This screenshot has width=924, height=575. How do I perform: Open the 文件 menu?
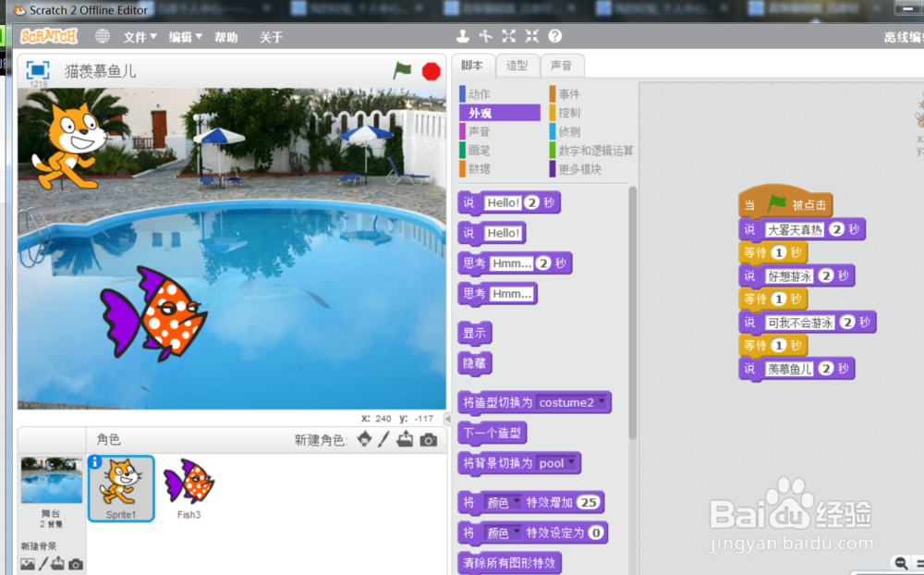140,37
